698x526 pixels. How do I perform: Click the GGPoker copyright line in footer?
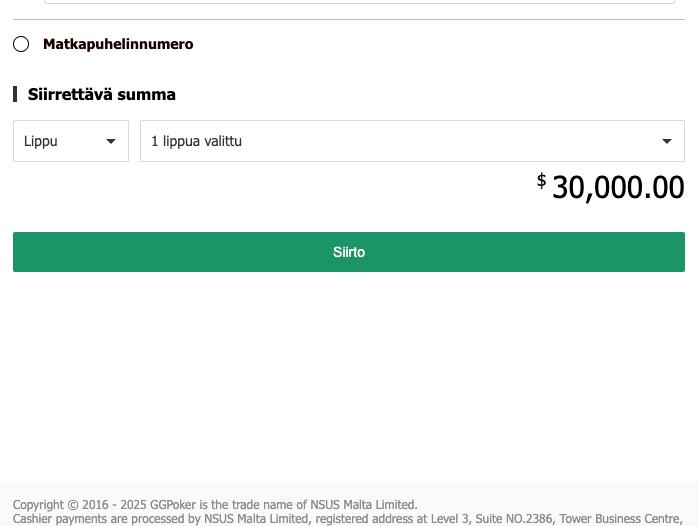(215, 505)
